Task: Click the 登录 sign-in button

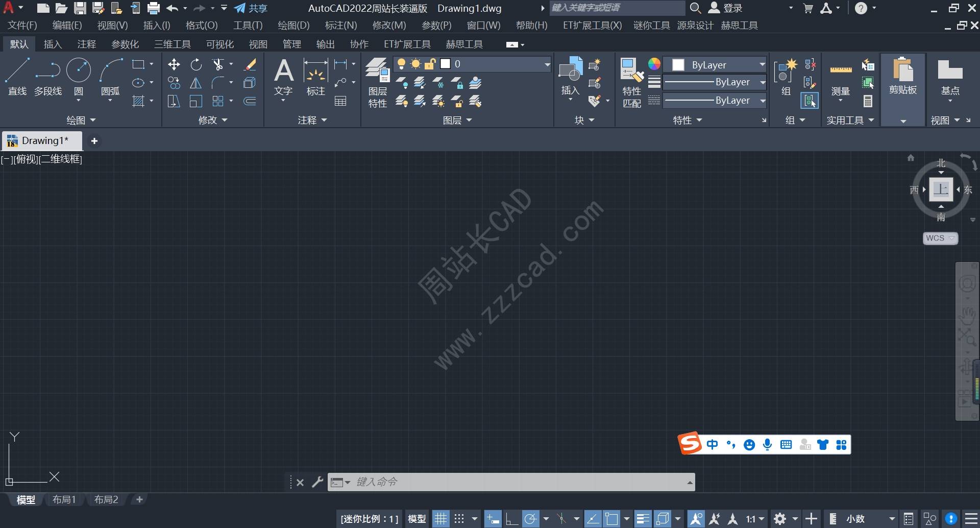Action: (725, 8)
